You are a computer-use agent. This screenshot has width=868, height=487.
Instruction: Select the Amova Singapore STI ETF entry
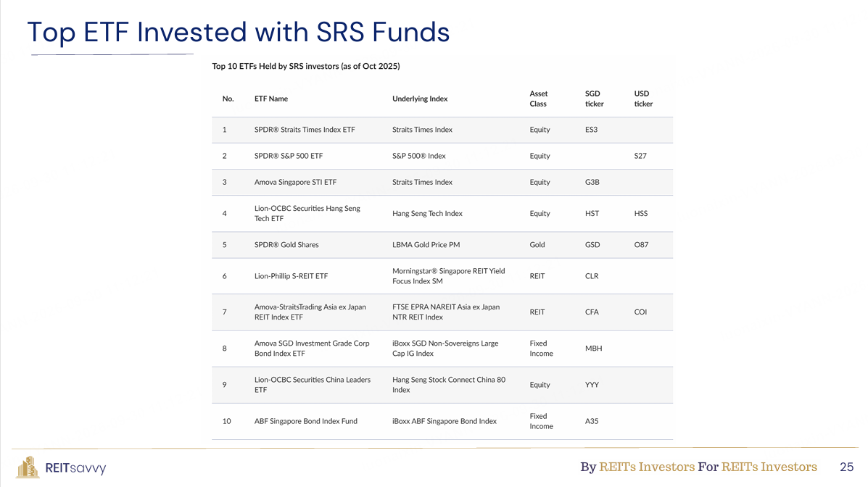click(296, 182)
